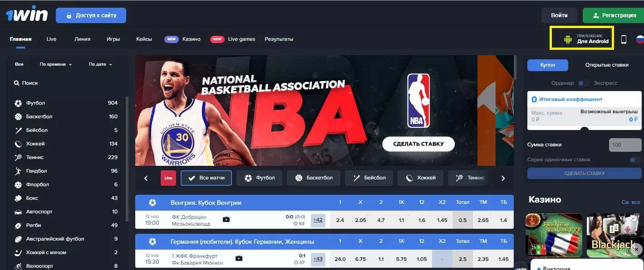Select the red Live filter icon
The image size is (644, 270).
[168, 178]
